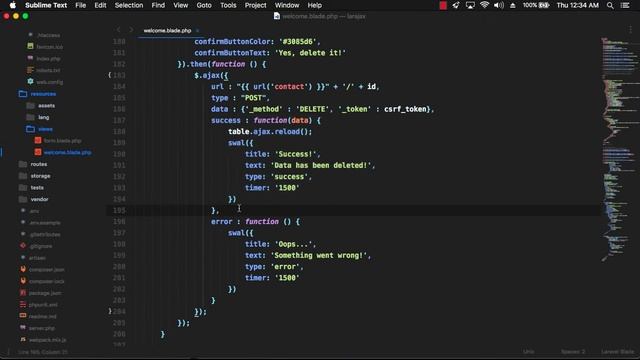Click the menu bar clock Thu 12:34 AM

coord(578,5)
